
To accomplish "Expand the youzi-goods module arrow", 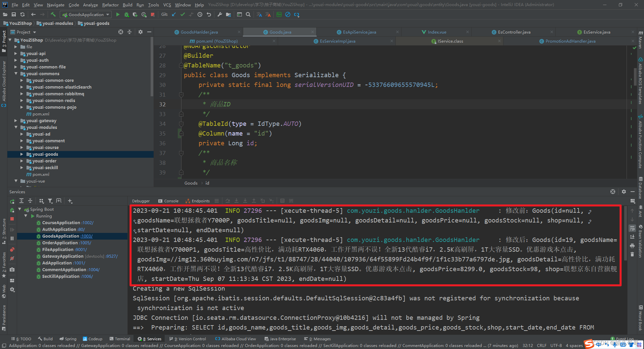I will click(21, 154).
